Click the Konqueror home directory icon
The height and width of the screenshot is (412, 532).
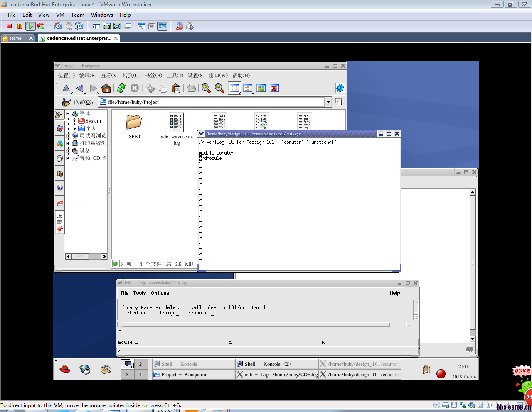(106, 88)
